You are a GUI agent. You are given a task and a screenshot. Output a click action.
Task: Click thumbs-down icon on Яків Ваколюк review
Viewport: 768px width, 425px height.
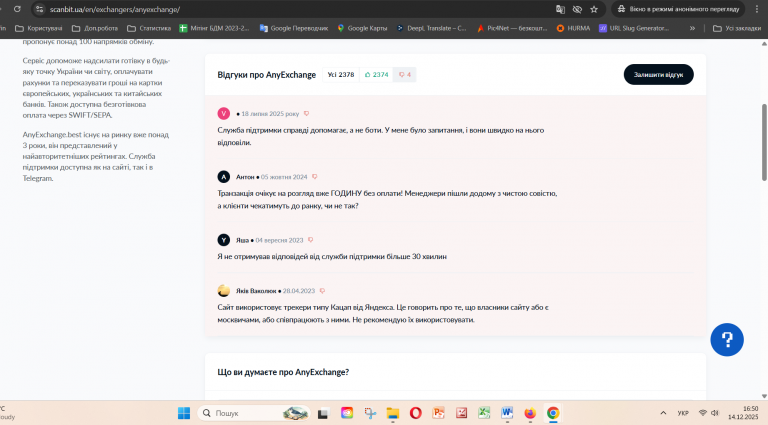[322, 291]
